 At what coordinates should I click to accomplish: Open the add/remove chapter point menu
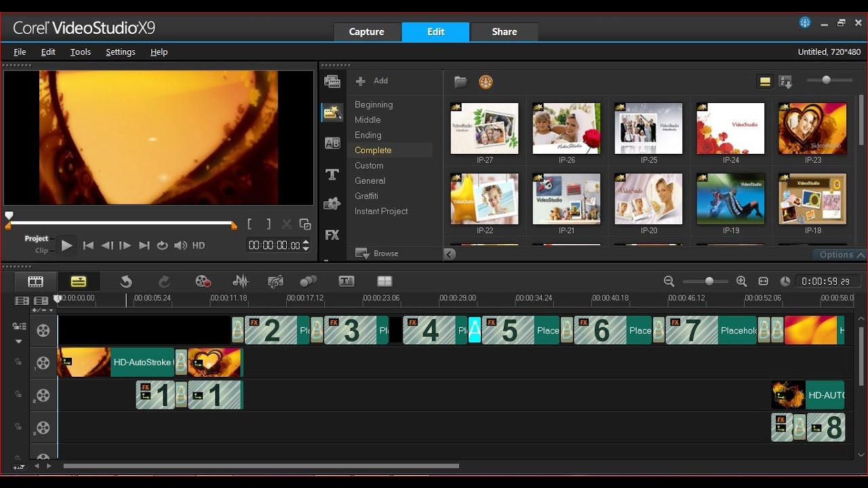click(x=42, y=310)
